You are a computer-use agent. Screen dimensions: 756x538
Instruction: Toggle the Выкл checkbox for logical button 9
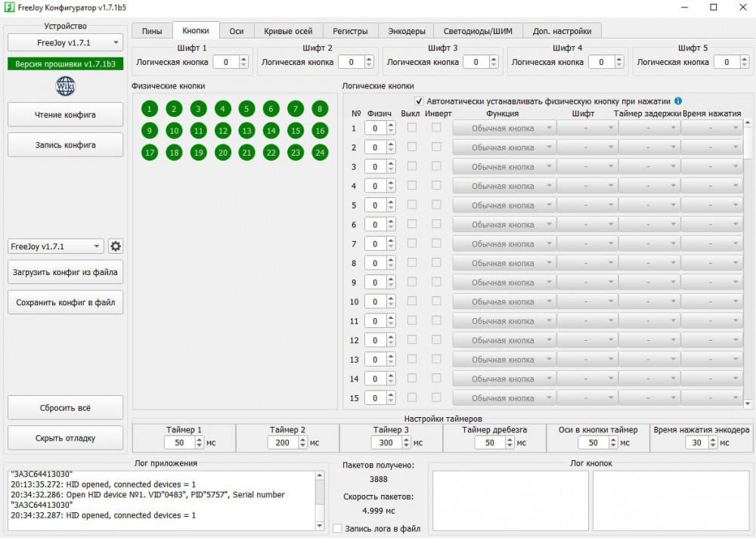[412, 282]
